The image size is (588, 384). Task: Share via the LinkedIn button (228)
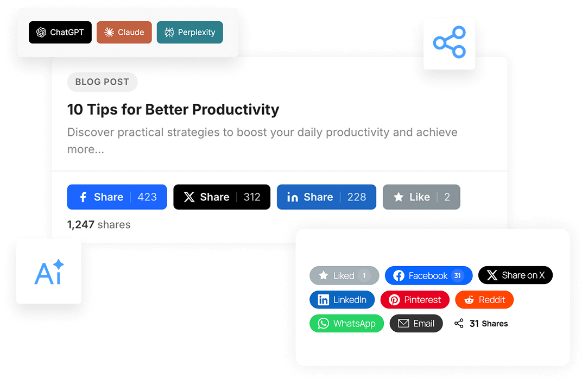326,197
